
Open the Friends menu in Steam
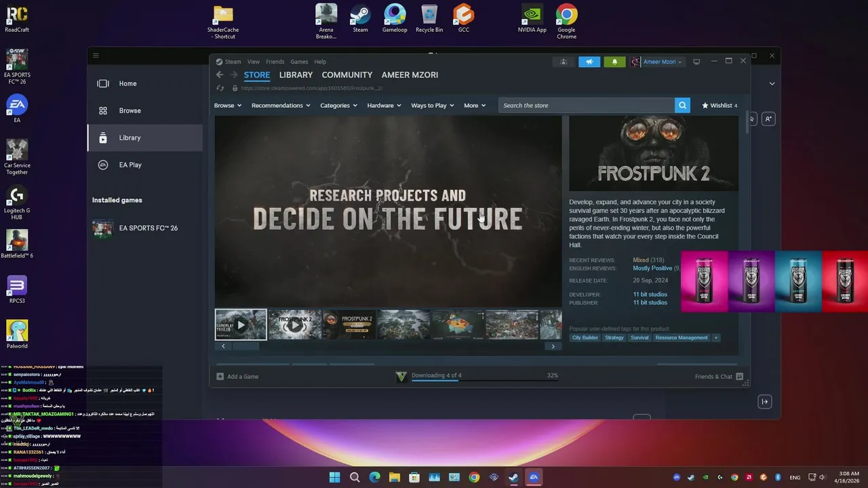275,62
